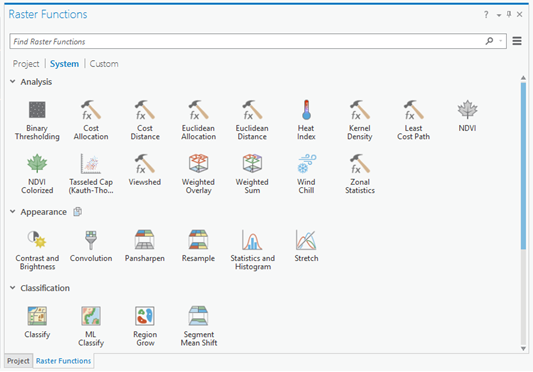
Task: Open the Segment Mean Shift function
Action: [x=199, y=326]
